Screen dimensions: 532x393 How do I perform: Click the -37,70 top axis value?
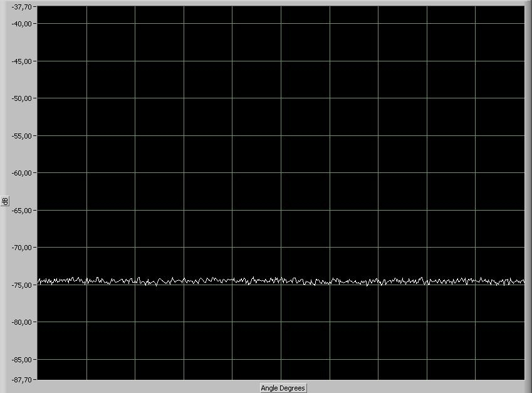22,7
